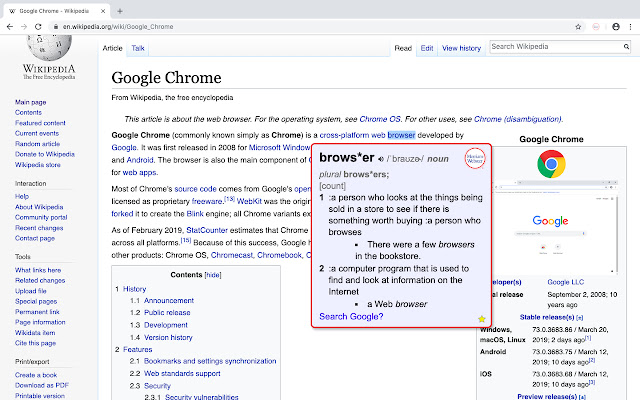
Task: Open Wikidata item in Tools
Action: click(x=35, y=333)
